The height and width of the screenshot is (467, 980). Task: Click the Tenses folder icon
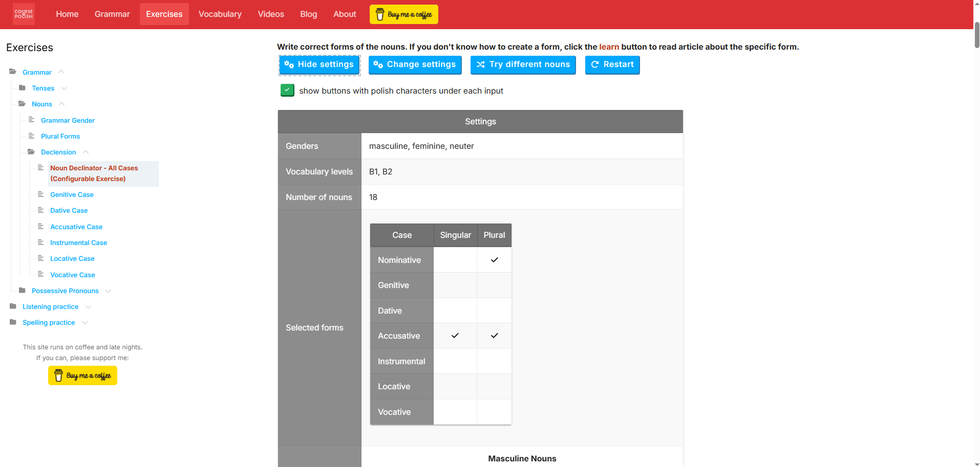pyautogui.click(x=22, y=88)
